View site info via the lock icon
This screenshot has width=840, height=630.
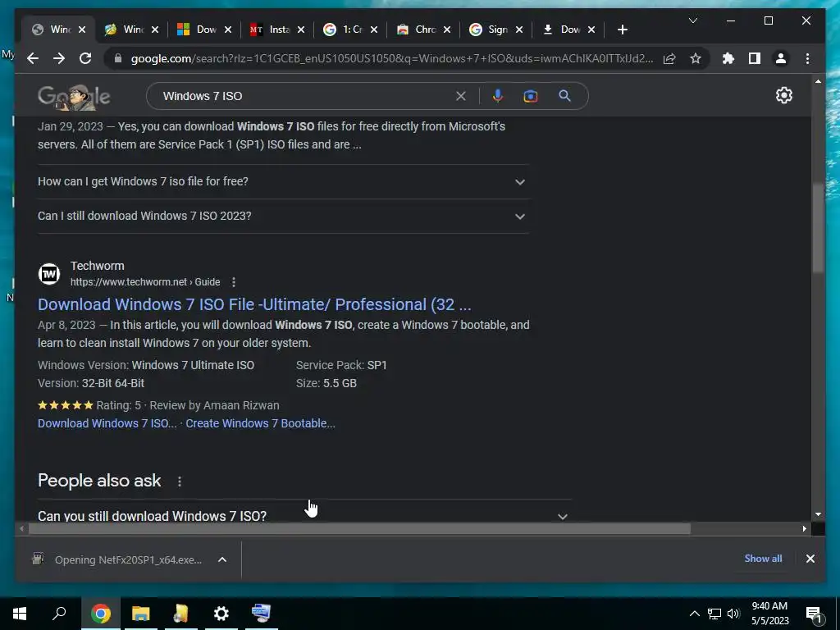(x=118, y=58)
